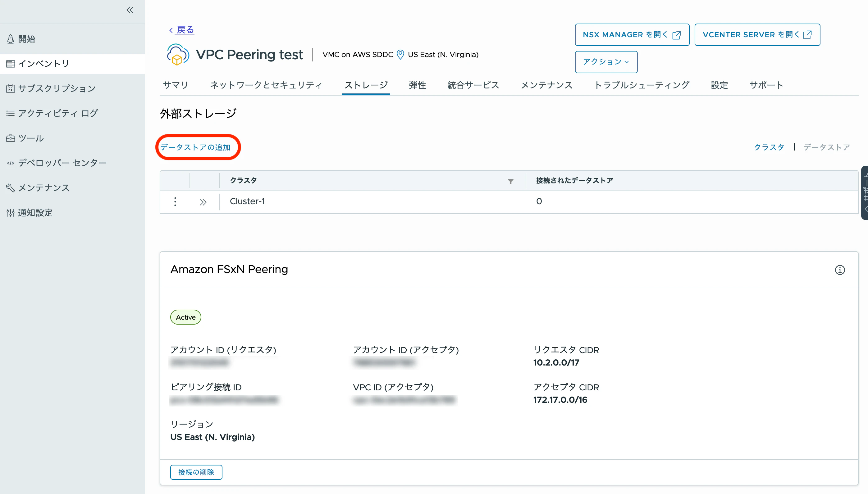Open NSX Manager in a new window
Viewport: 868px width, 494px height.
coord(632,35)
